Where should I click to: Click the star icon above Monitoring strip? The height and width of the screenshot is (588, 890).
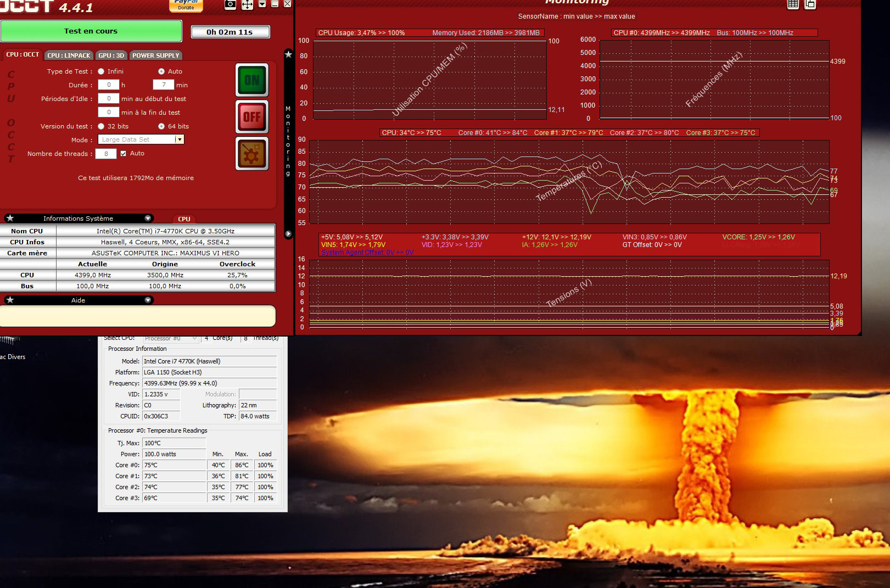tap(288, 54)
